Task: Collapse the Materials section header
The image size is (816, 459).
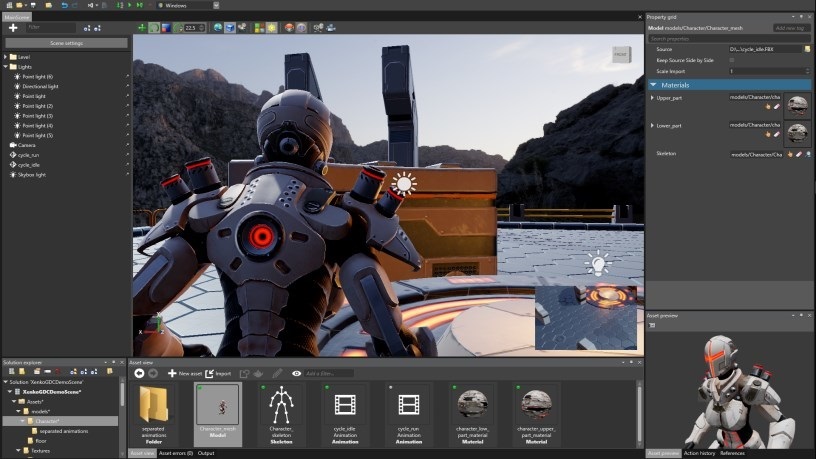Action: [x=653, y=85]
